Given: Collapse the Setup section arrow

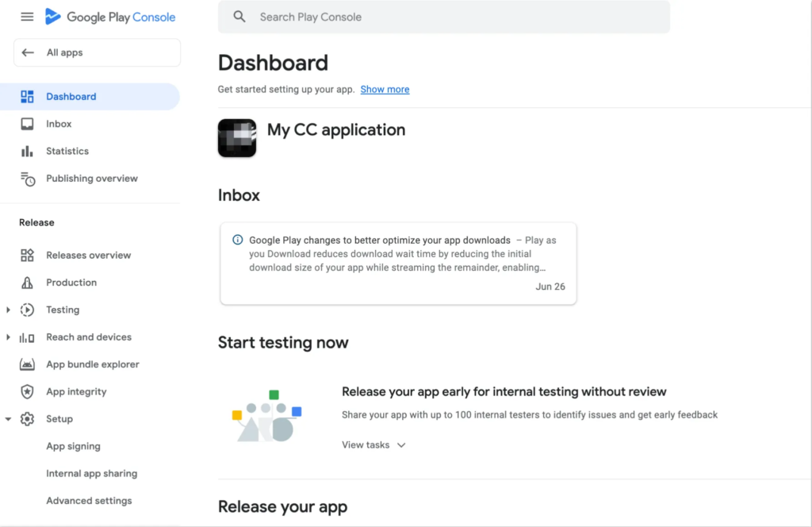Looking at the screenshot, I should tap(9, 419).
